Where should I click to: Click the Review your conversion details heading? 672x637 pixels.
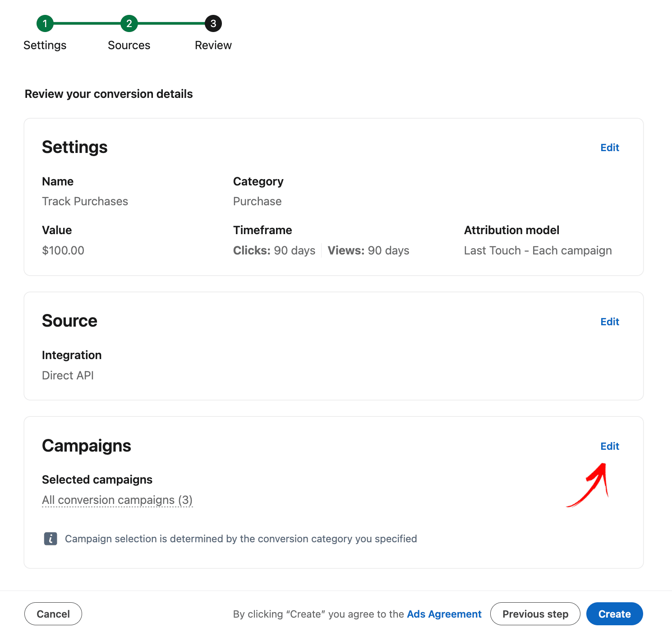click(x=109, y=94)
